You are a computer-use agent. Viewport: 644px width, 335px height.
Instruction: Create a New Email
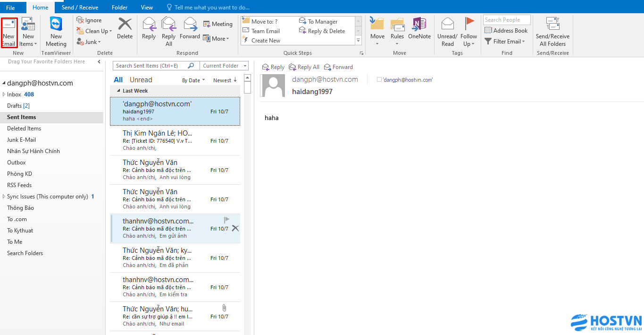point(9,32)
